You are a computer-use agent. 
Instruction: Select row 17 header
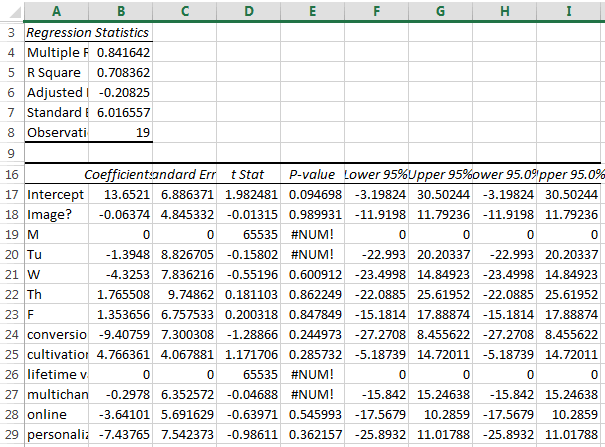(x=11, y=193)
